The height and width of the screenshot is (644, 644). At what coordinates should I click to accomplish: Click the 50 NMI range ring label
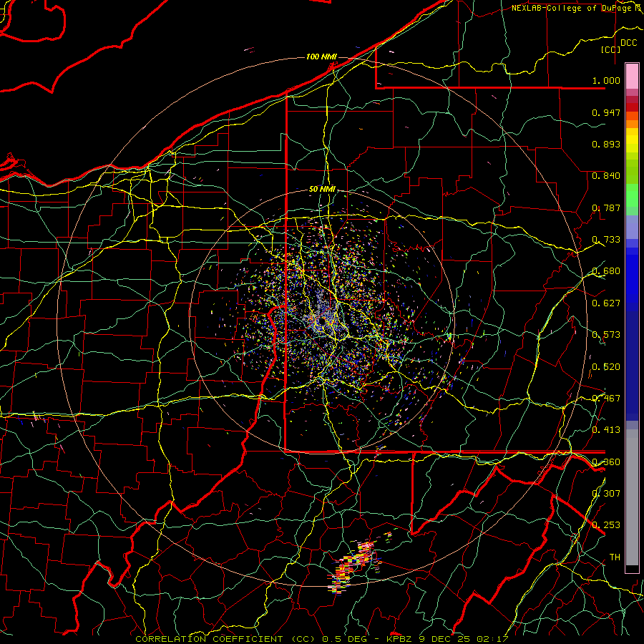tap(322, 189)
